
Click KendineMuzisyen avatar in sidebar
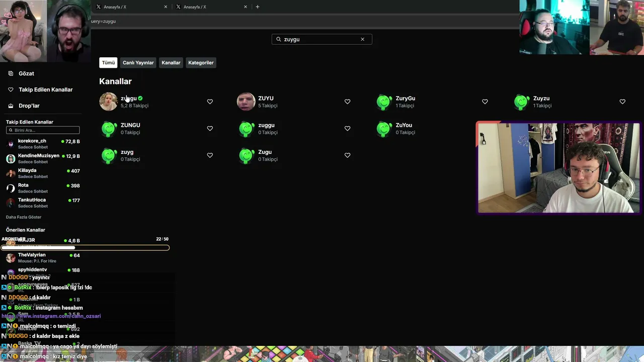11,159
